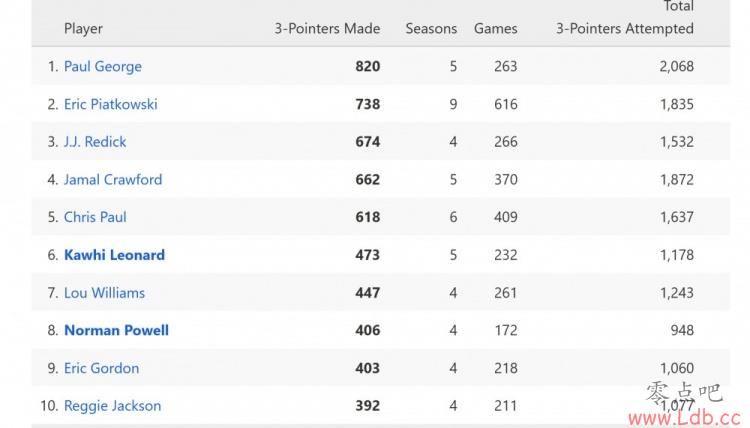The width and height of the screenshot is (750, 428).
Task: Open Eric Gordon player link
Action: coord(101,368)
